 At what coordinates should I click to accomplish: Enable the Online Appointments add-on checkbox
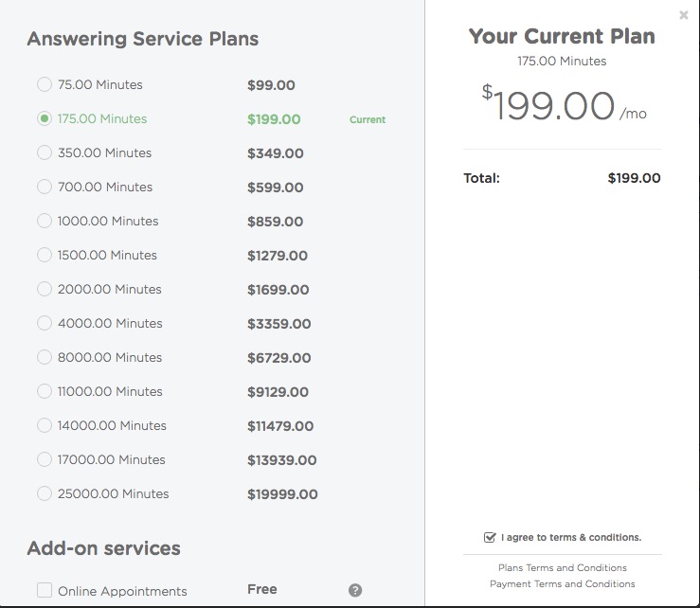tap(45, 591)
